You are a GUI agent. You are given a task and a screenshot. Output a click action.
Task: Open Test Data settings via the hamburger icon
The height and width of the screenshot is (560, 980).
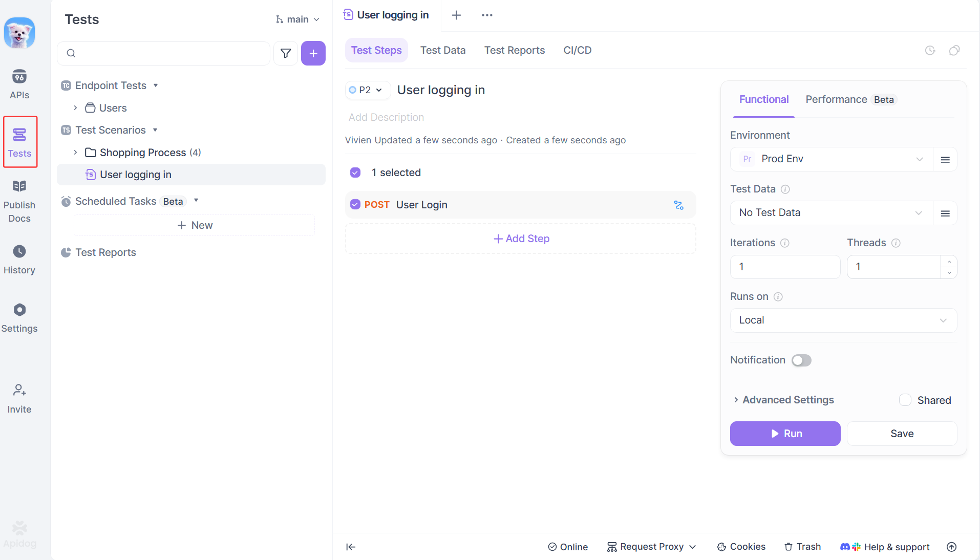point(945,213)
